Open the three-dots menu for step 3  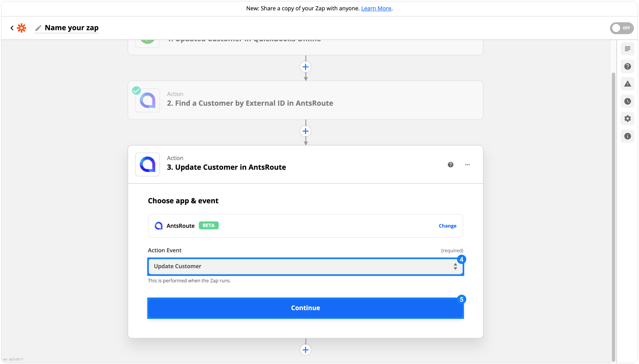(x=467, y=165)
